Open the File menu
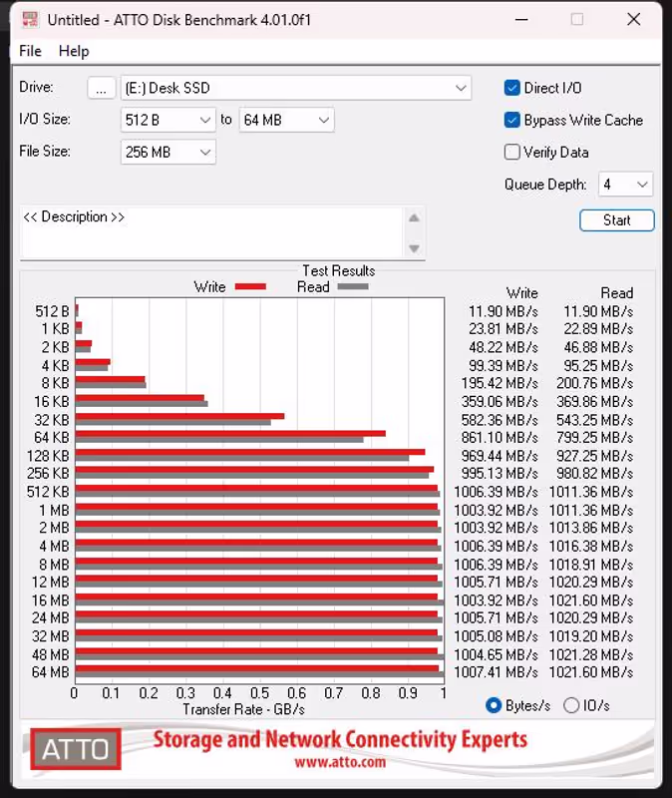 [30, 51]
